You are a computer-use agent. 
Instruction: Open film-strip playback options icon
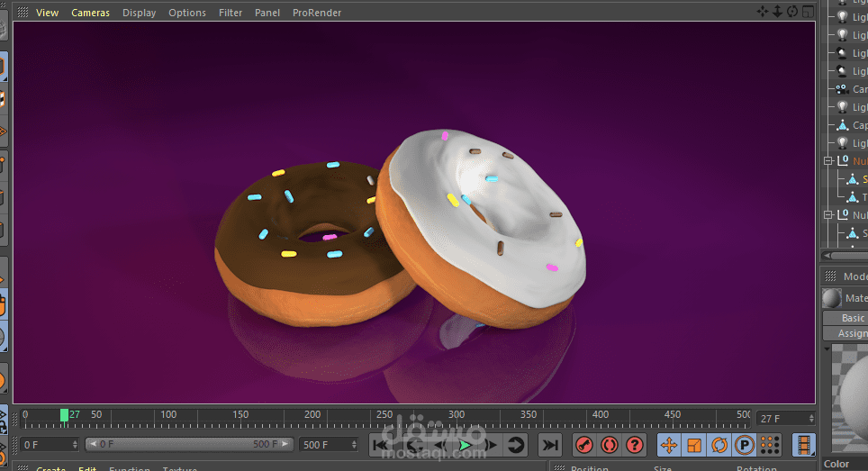tap(803, 445)
